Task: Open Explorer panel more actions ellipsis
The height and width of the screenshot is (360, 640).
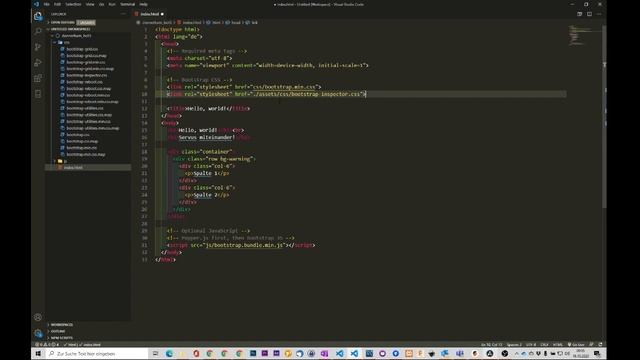Action: click(x=124, y=14)
